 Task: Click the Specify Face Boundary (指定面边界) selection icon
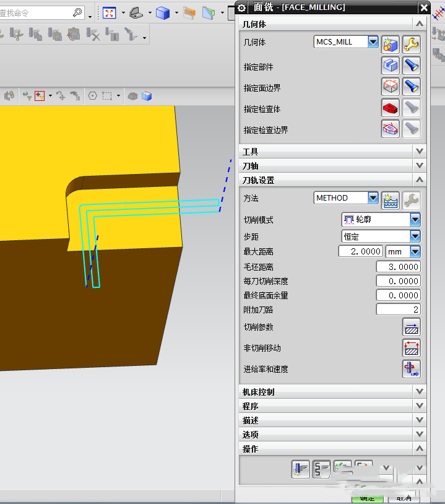pyautogui.click(x=390, y=87)
